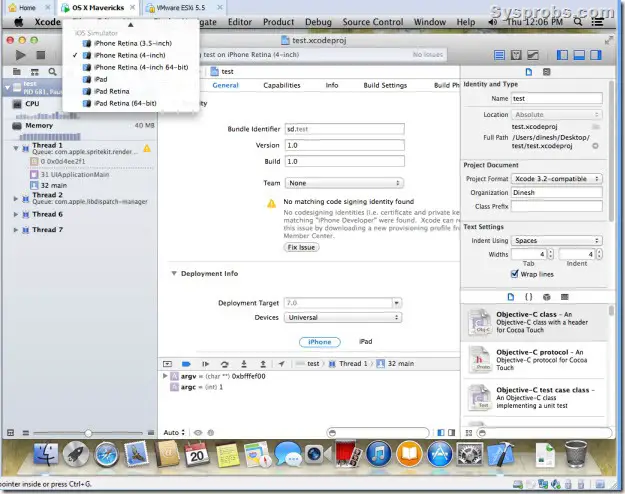
Task: Open the Object library icon
Action: coord(546,297)
